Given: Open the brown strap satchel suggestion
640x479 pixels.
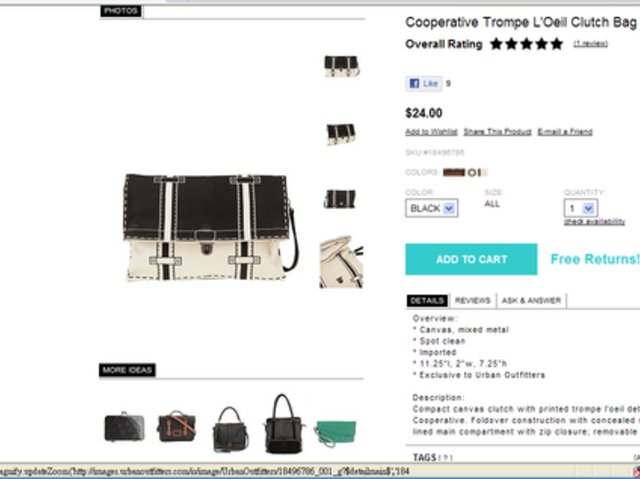Looking at the screenshot, I should (x=176, y=426).
